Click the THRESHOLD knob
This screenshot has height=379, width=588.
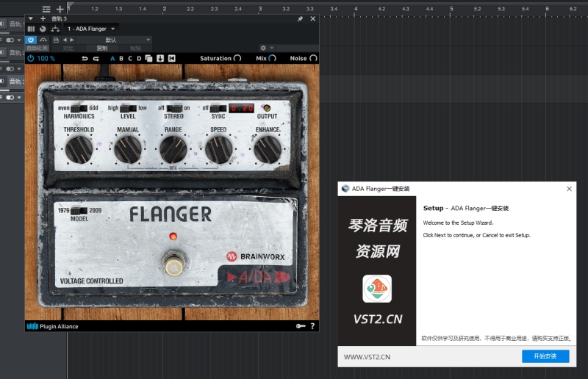[x=79, y=150]
